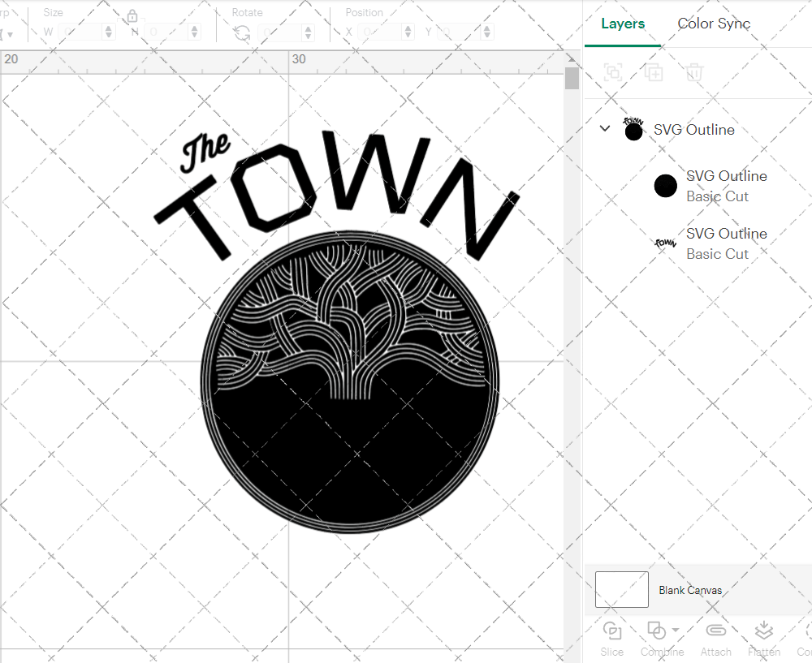Click the Delete trash can icon

[x=693, y=73]
